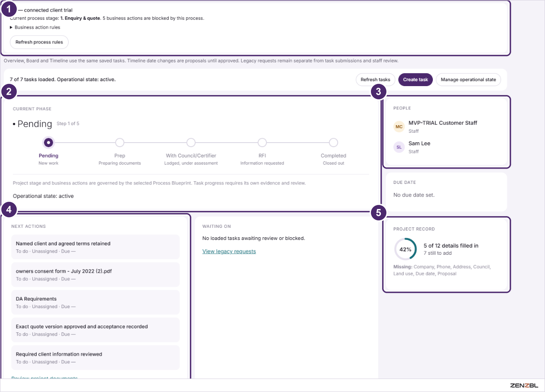Click the 7 of 7 tasks loaded status text
545x392 pixels.
coord(63,79)
